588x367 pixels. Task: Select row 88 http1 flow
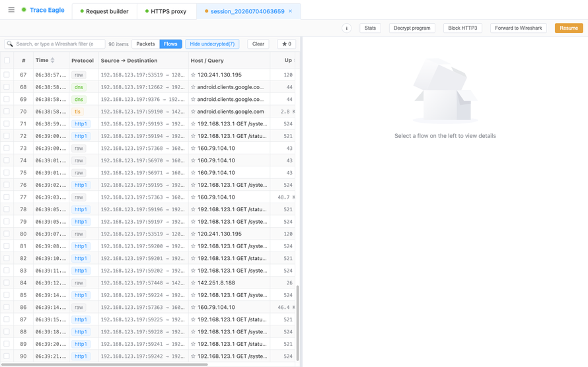point(148,332)
